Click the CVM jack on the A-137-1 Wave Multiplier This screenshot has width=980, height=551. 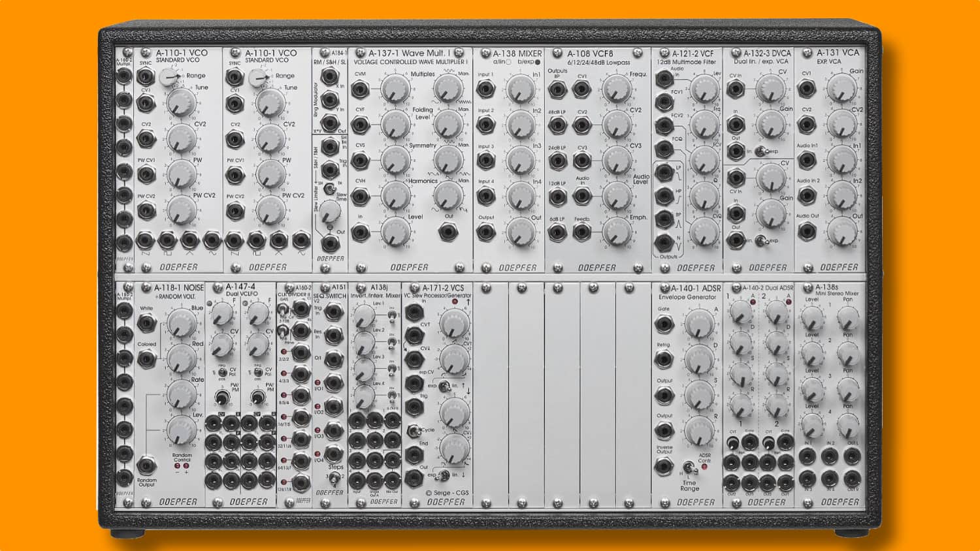360,89
